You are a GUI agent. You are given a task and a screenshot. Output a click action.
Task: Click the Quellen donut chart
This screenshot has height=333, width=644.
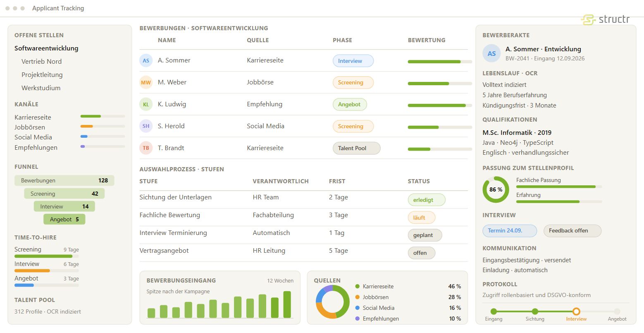click(333, 302)
